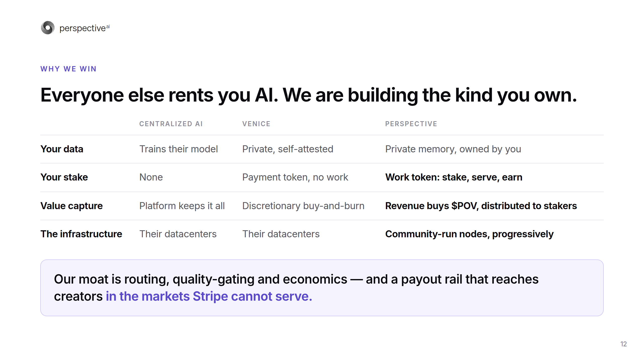Image resolution: width=644 pixels, height=362 pixels.
Task: Click Community-run nodes, progressively cell
Action: coord(469,234)
